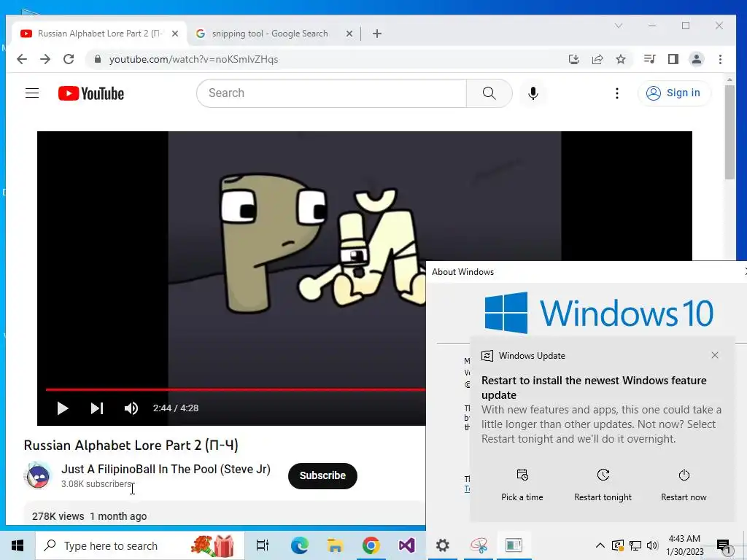This screenshot has height=560, width=747.
Task: Skip to next video
Action: (x=97, y=408)
